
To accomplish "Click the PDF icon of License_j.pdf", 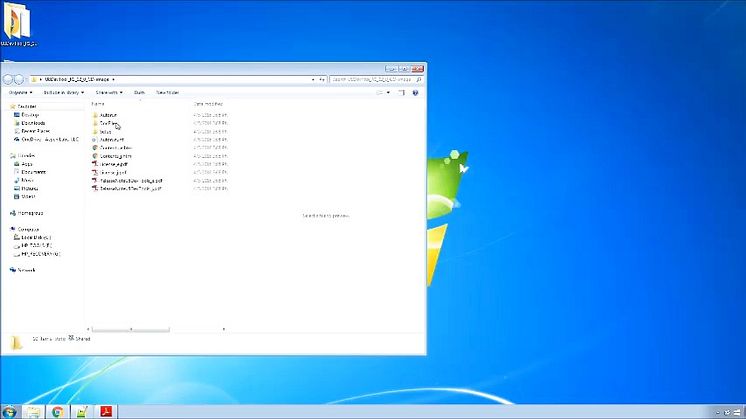I will [x=95, y=173].
